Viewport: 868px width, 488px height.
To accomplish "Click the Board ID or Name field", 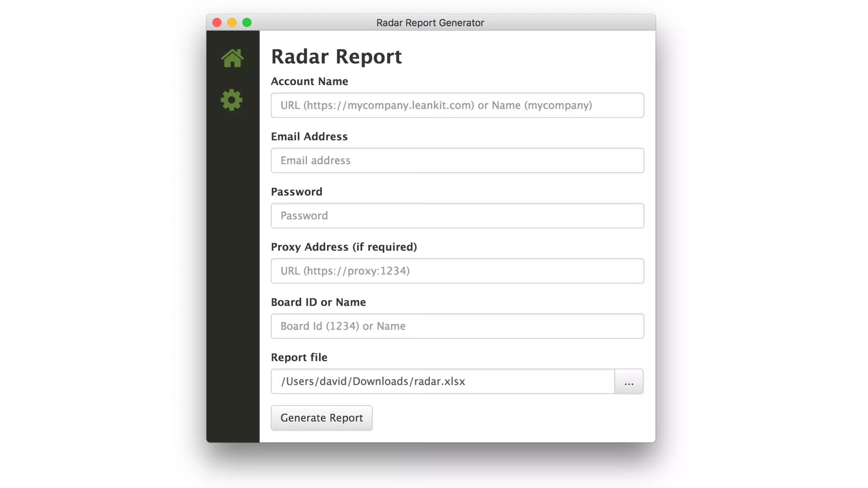I will 457,326.
